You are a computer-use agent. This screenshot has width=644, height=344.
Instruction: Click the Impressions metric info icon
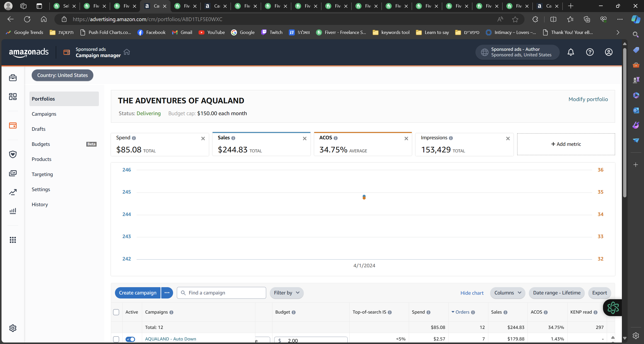pos(451,138)
